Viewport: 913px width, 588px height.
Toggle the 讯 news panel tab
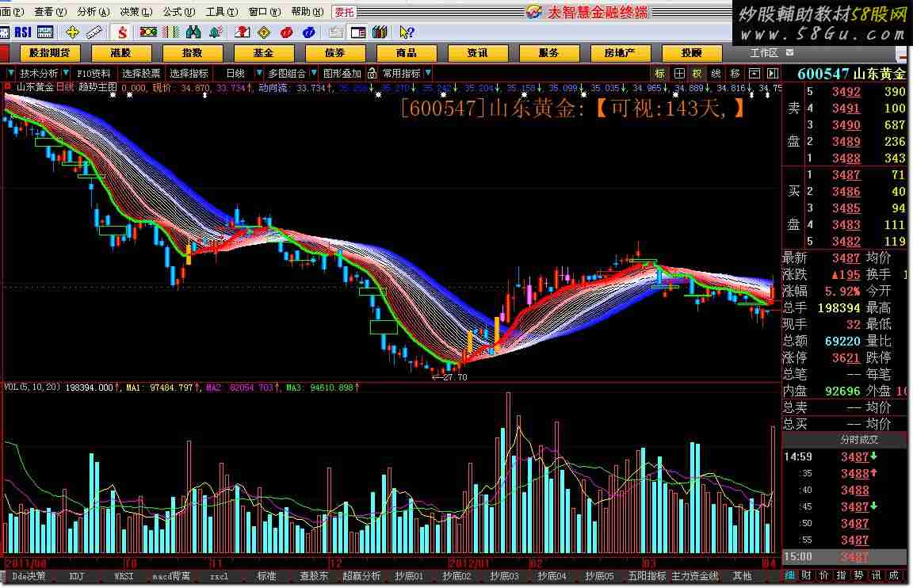[x=876, y=575]
